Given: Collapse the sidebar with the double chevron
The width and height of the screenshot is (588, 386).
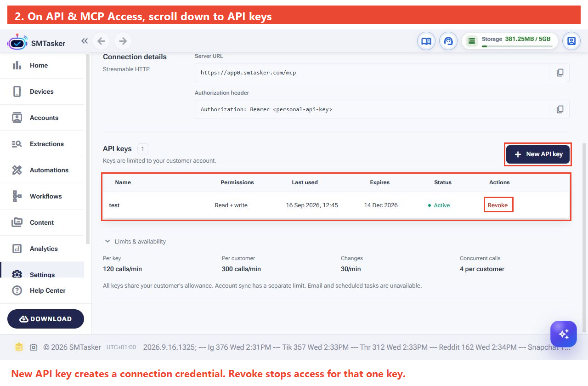Looking at the screenshot, I should point(85,41).
